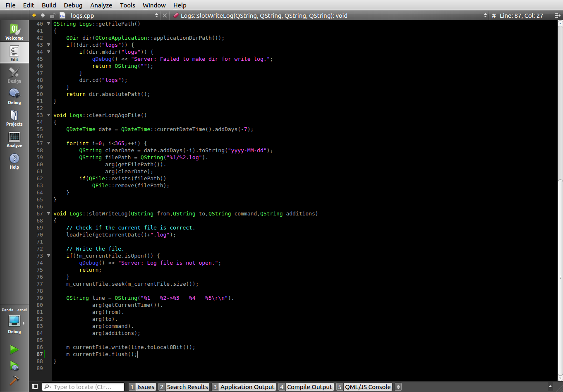Open the Help mode question-mark icon
This screenshot has height=392, width=563.
point(14,160)
